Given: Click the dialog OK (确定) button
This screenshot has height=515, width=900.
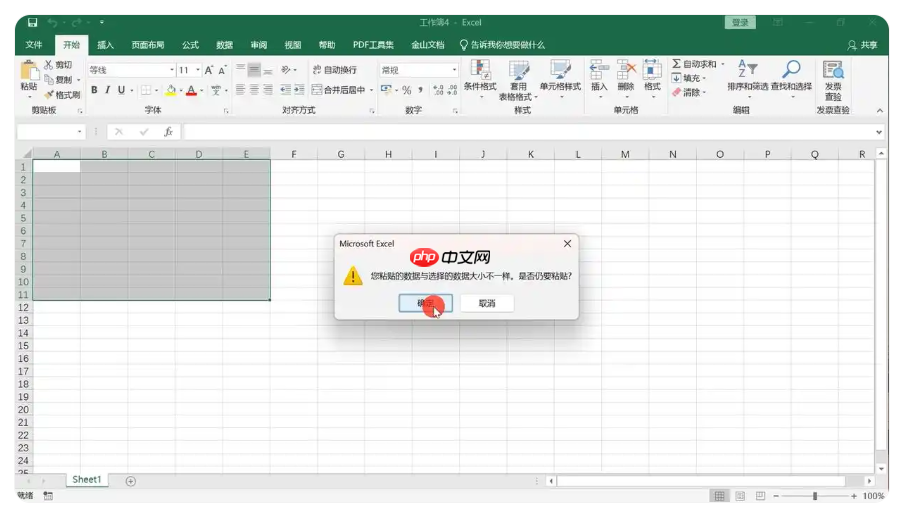Looking at the screenshot, I should [425, 303].
